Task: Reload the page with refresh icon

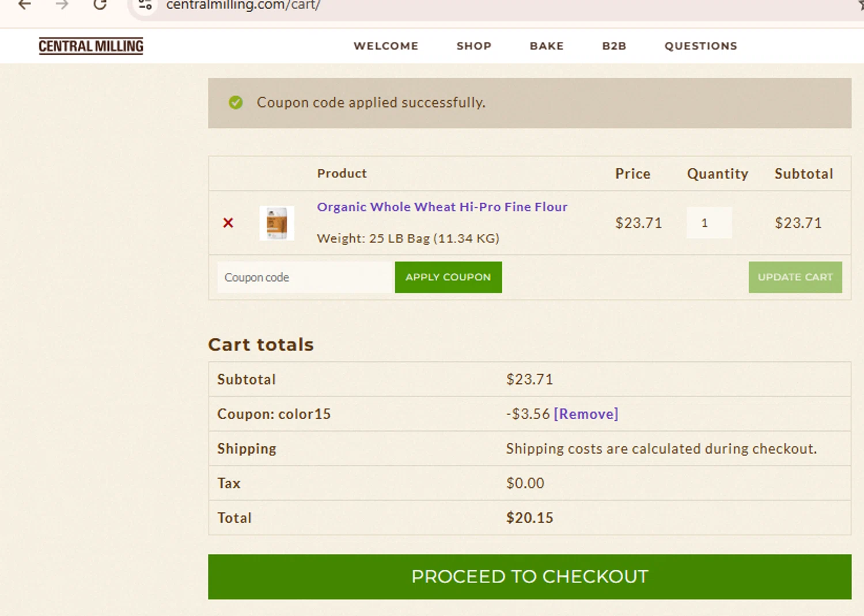Action: point(100,5)
